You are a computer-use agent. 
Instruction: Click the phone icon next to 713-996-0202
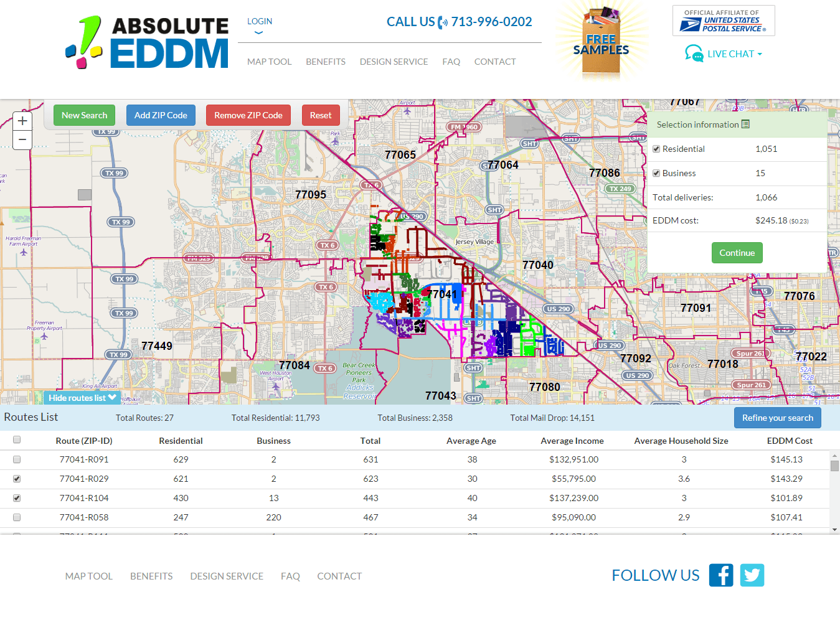[442, 22]
